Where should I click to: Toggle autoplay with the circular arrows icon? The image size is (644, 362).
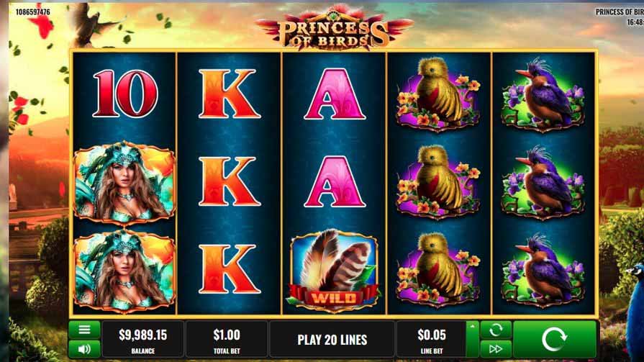[x=496, y=330]
